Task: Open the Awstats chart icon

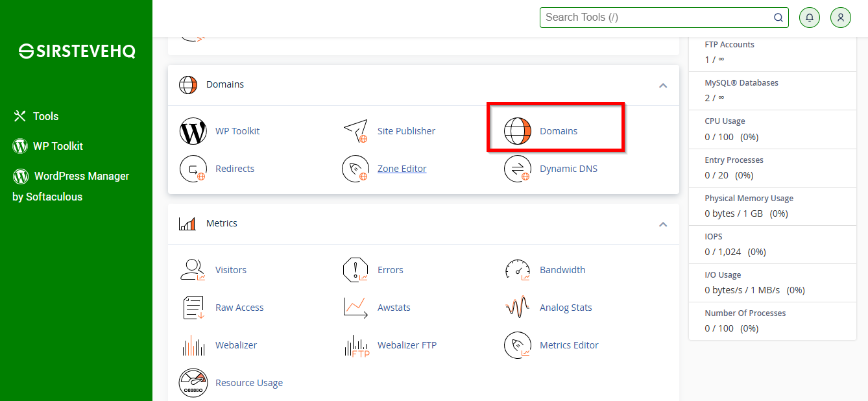Action: (x=356, y=308)
